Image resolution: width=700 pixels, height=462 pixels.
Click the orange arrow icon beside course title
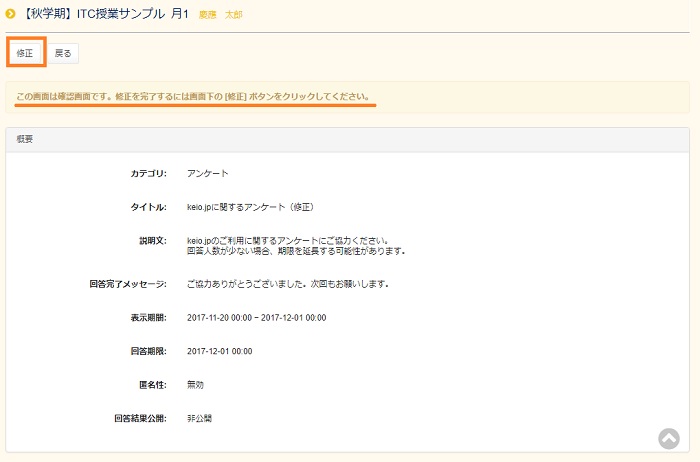click(11, 14)
